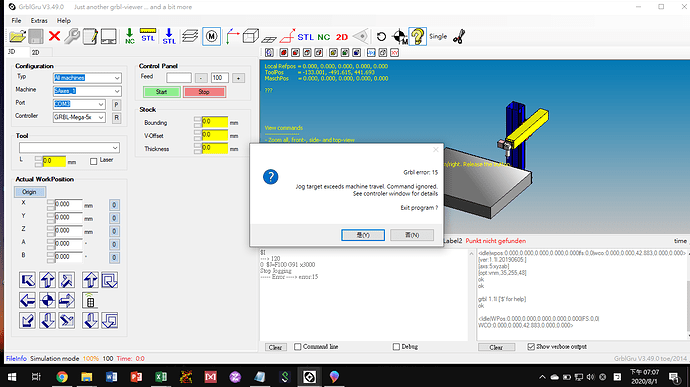
Task: Click the red X delete icon
Action: coord(55,36)
